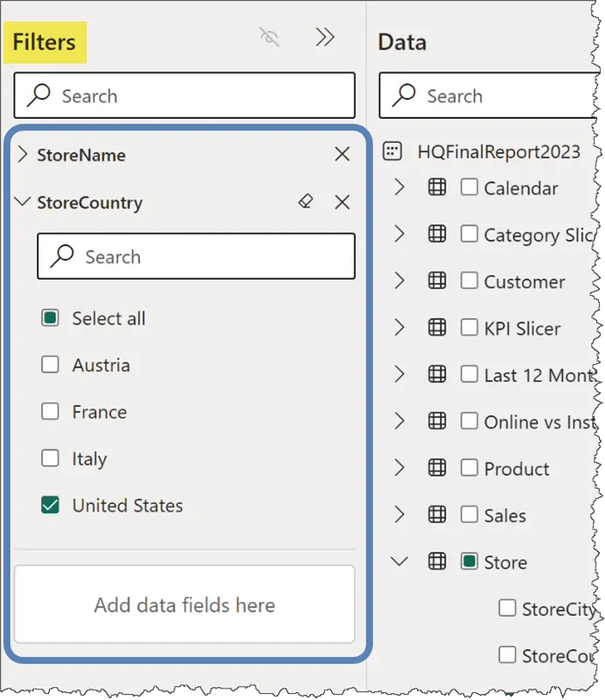Uncheck the United States checkbox
Image resolution: width=605 pixels, height=700 pixels.
click(51, 505)
